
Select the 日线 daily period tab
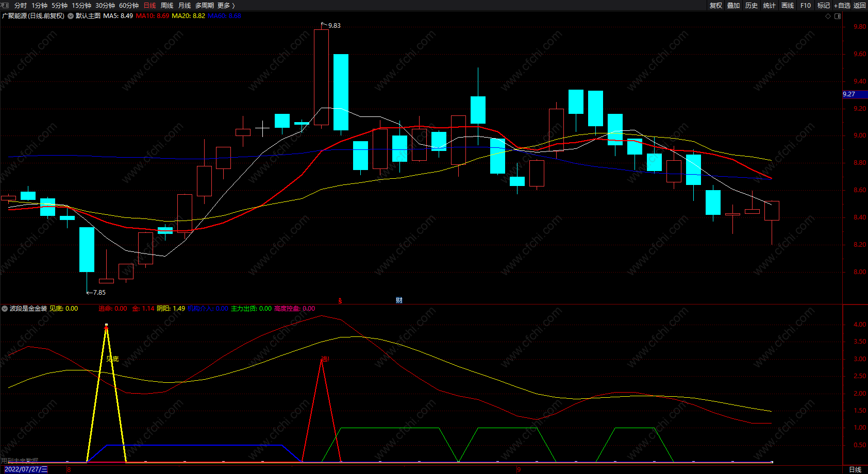[x=149, y=5]
